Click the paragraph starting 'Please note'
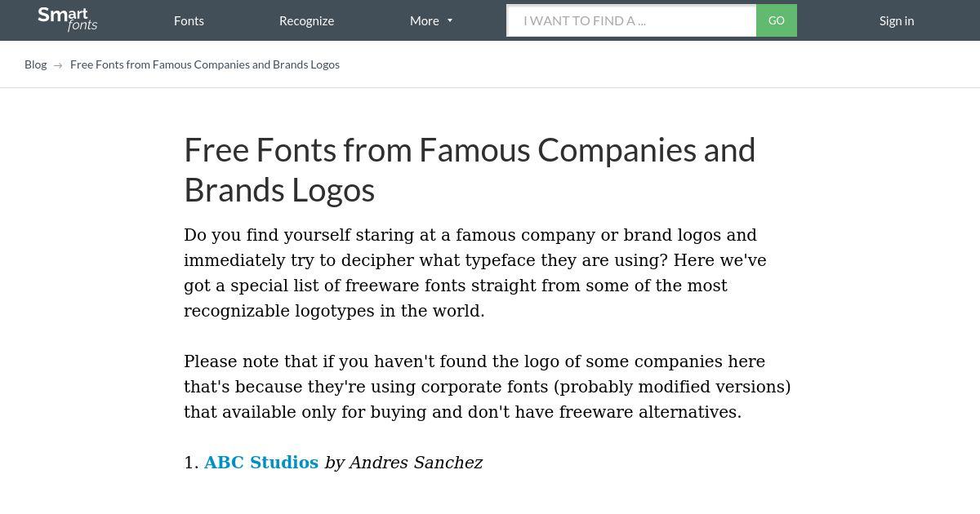The height and width of the screenshot is (514, 980). coord(487,387)
